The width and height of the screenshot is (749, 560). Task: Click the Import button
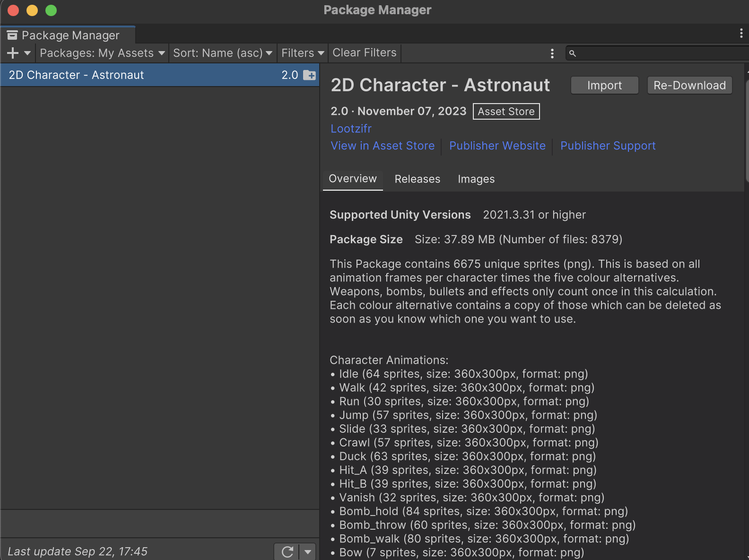click(x=605, y=86)
